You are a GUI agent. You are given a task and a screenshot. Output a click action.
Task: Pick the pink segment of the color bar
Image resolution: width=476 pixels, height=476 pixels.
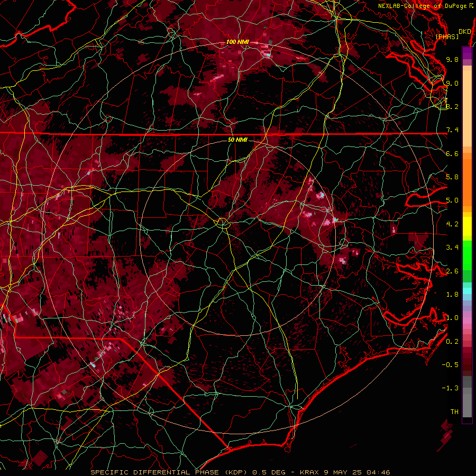467,321
